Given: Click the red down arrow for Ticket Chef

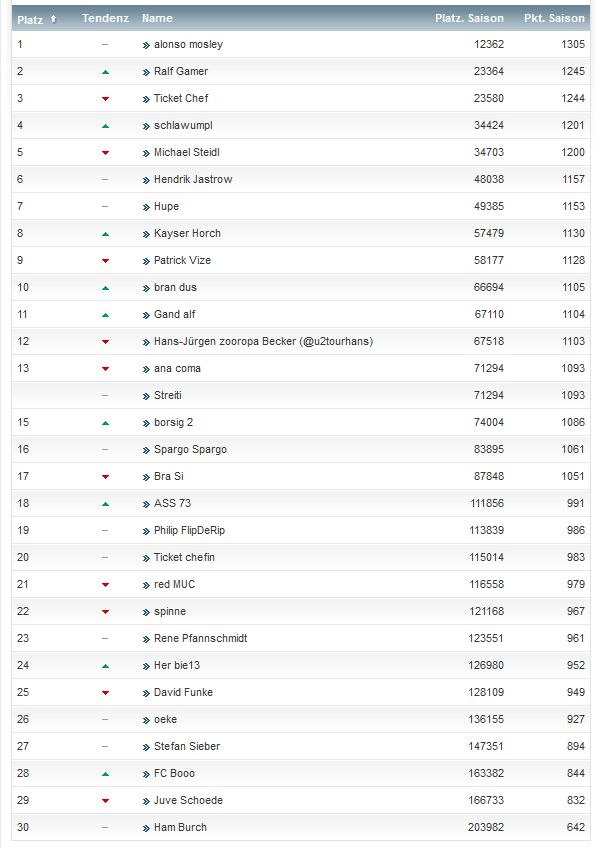Looking at the screenshot, I should pyautogui.click(x=105, y=99).
